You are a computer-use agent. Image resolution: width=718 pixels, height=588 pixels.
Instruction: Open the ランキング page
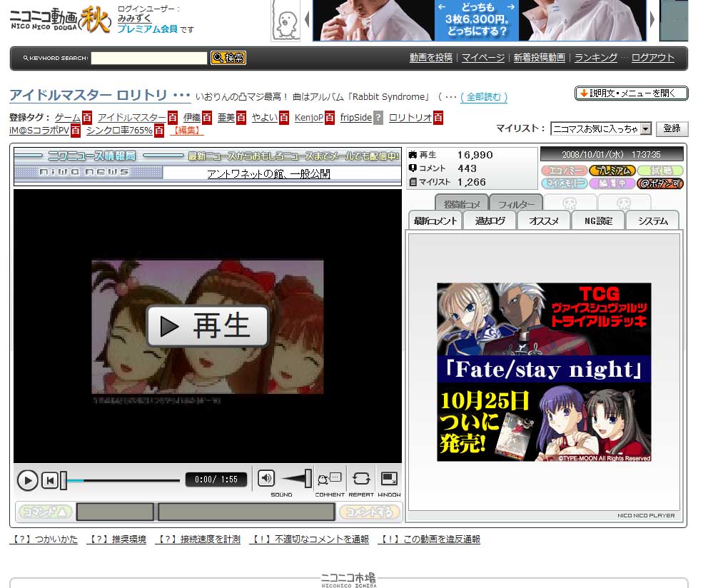pos(596,58)
